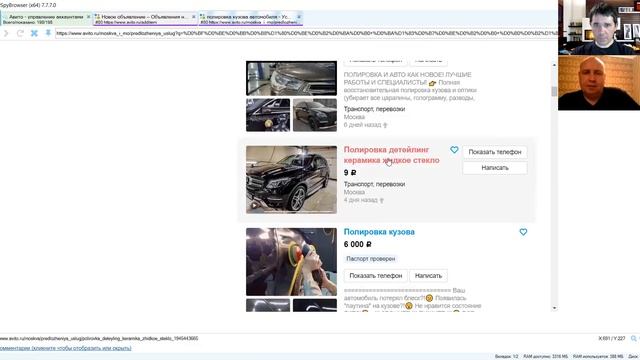Screen dimensions: 640x360
Task: Click 'Показать телефон' for the 9 ₽ listing
Action: click(495, 152)
